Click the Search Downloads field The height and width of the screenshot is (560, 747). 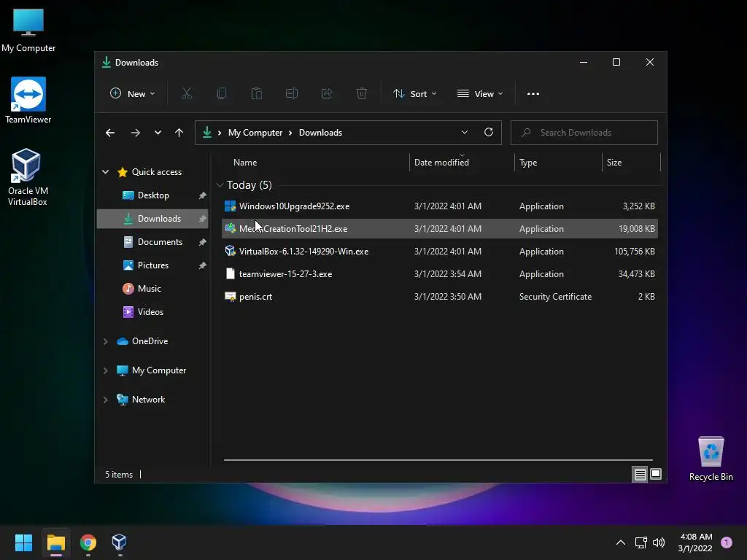pyautogui.click(x=584, y=133)
